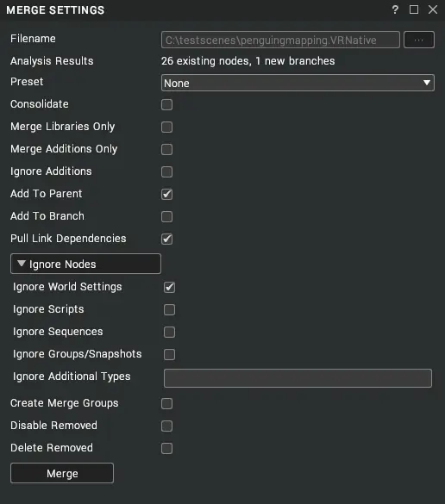Image resolution: width=445 pixels, height=504 pixels.
Task: Open help with the question mark icon
Action: [395, 9]
